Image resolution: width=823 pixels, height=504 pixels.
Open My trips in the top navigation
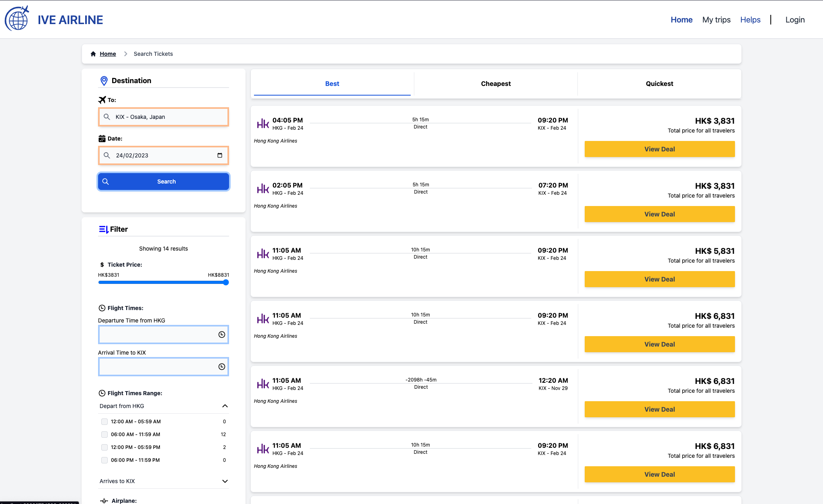click(716, 20)
